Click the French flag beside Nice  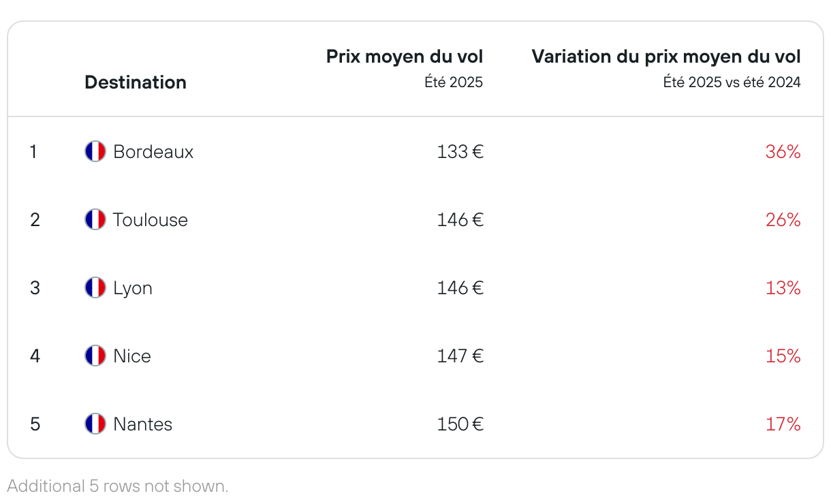(95, 356)
